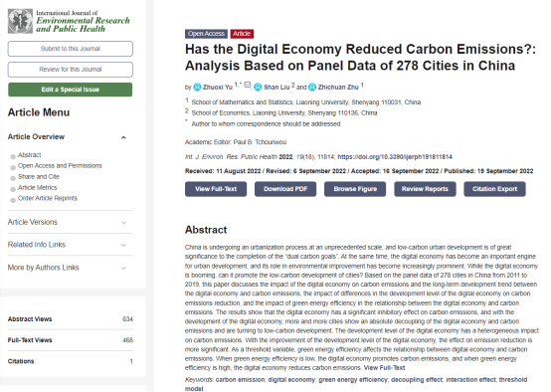Screen dimensions: 551x392
Task: Click the View Full-Text link ending the abstract
Action: (385, 368)
